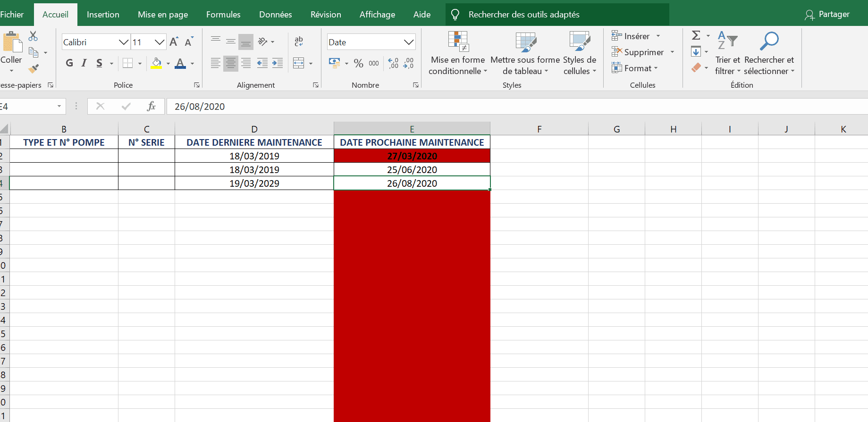
Task: Click the Partager button
Action: coord(827,15)
